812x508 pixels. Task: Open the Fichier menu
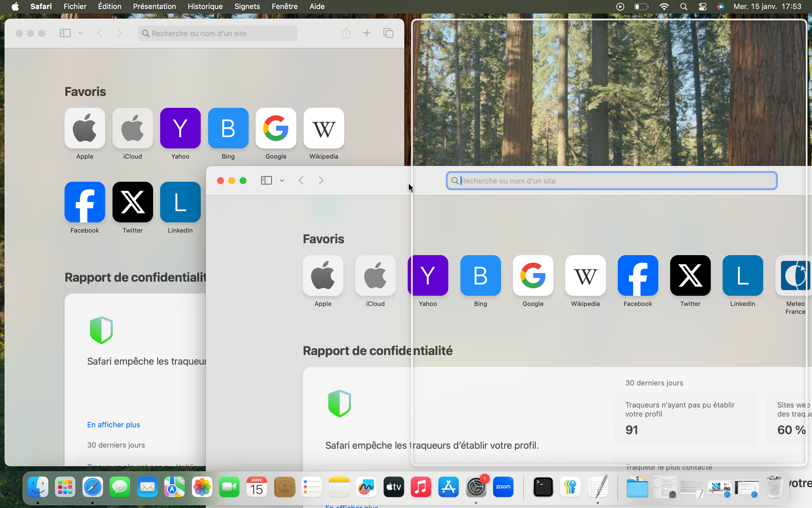tap(75, 6)
